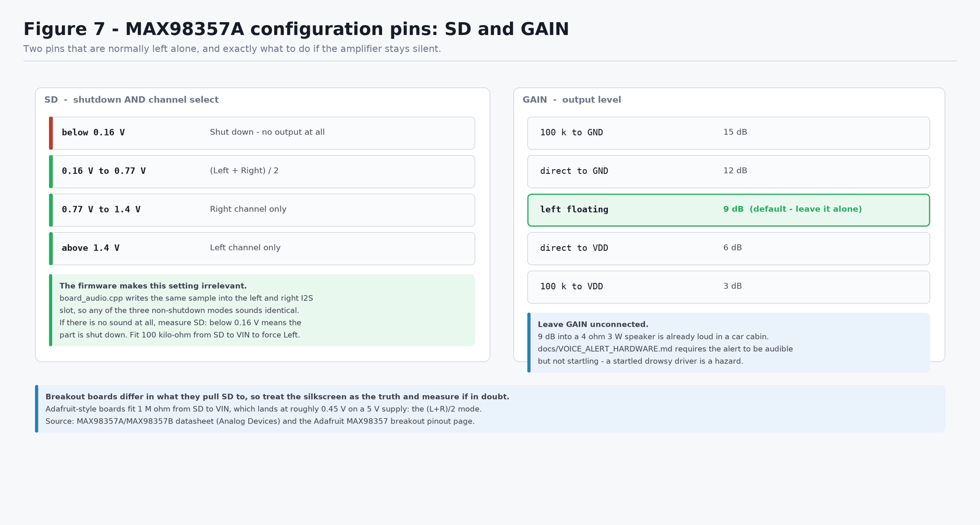980x525 pixels.
Task: Click the 'SD - shutdown AND channel select' heading
Action: (131, 100)
